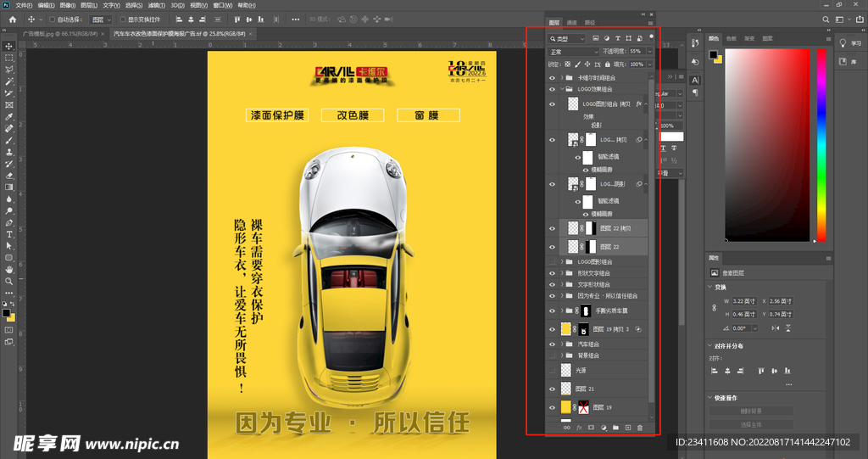The image size is (868, 459).
Task: Expand the 汽车组合 layer group
Action: pyautogui.click(x=562, y=344)
